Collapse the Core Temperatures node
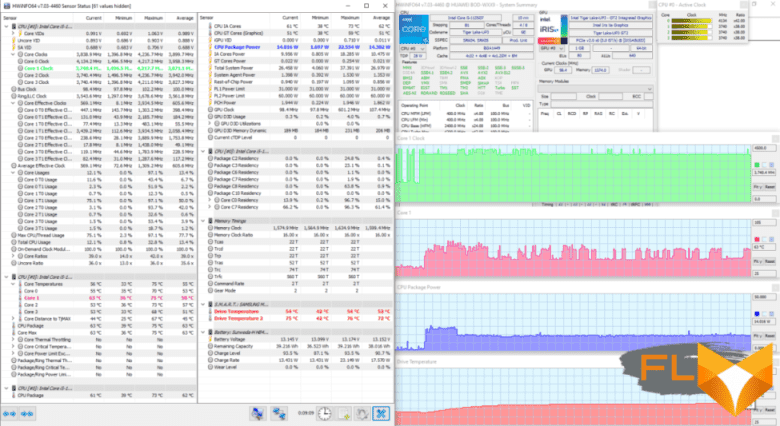The width and height of the screenshot is (780, 426). coord(13,284)
